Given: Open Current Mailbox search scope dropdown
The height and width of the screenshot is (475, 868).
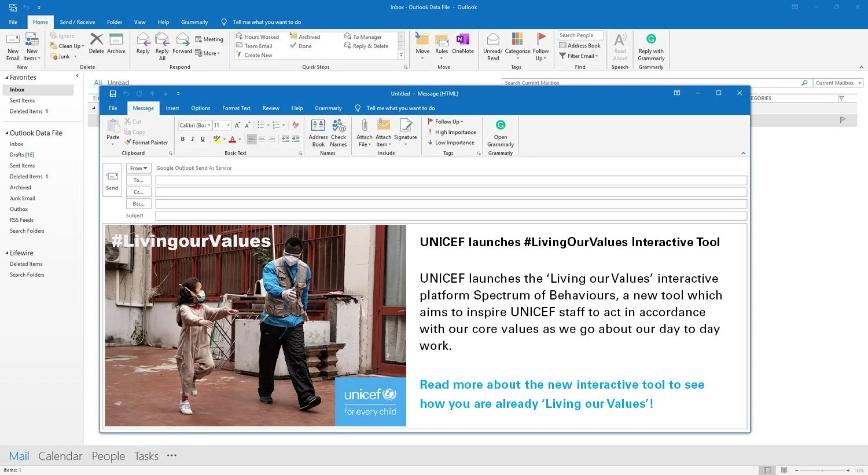Looking at the screenshot, I should tap(838, 83).
